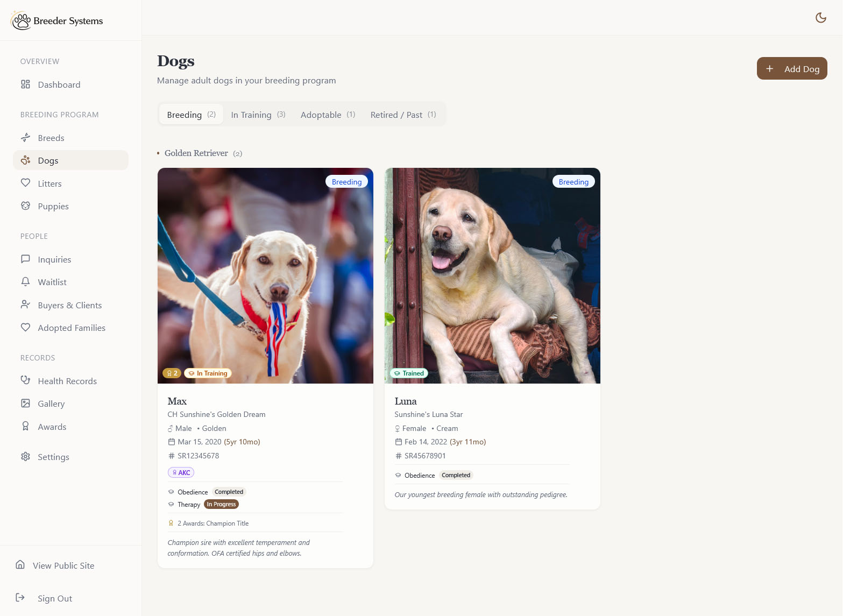Click the Inquiries chat bubble icon
The height and width of the screenshot is (616, 843).
25,259
